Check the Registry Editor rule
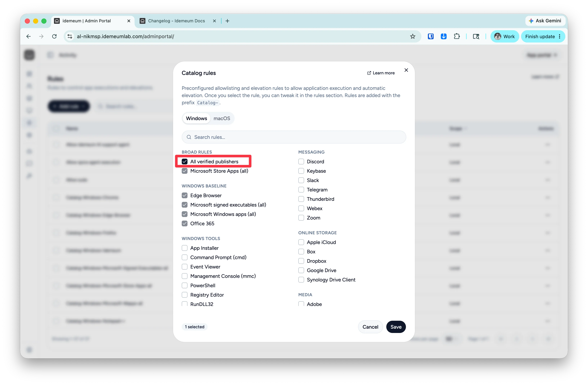588x385 pixels. (x=185, y=295)
